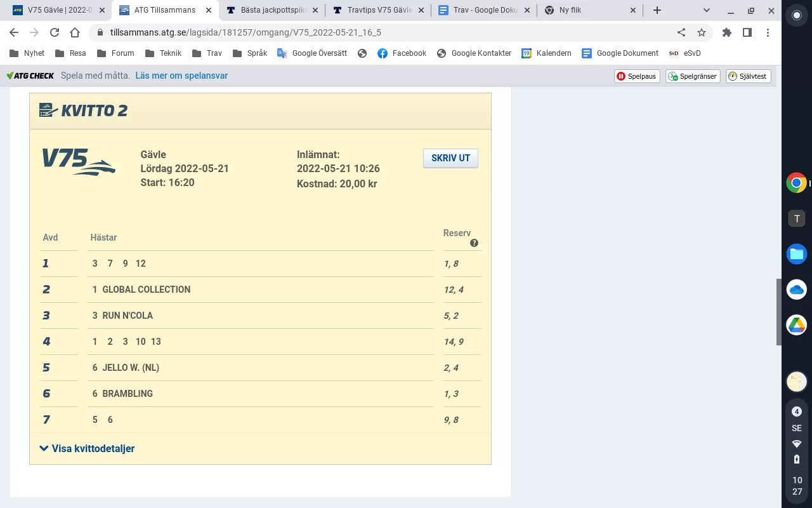Open Chrome's side panel icon

[x=747, y=32]
